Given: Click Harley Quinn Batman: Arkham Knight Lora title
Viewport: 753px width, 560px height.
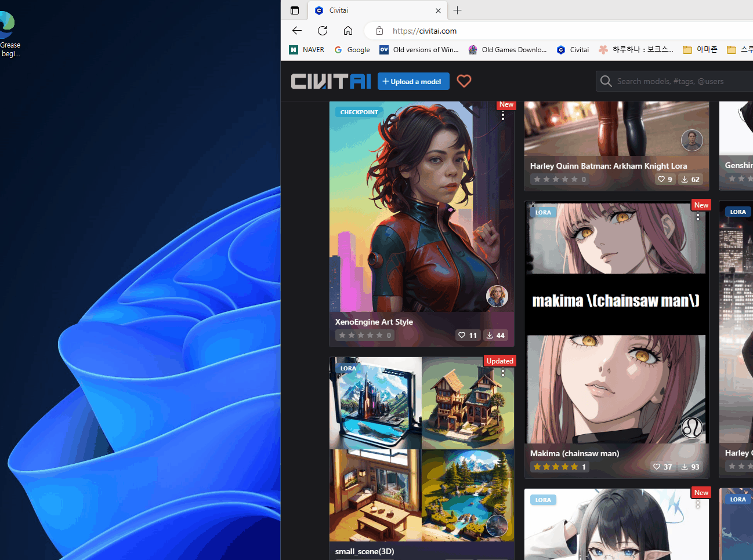Looking at the screenshot, I should coord(609,166).
